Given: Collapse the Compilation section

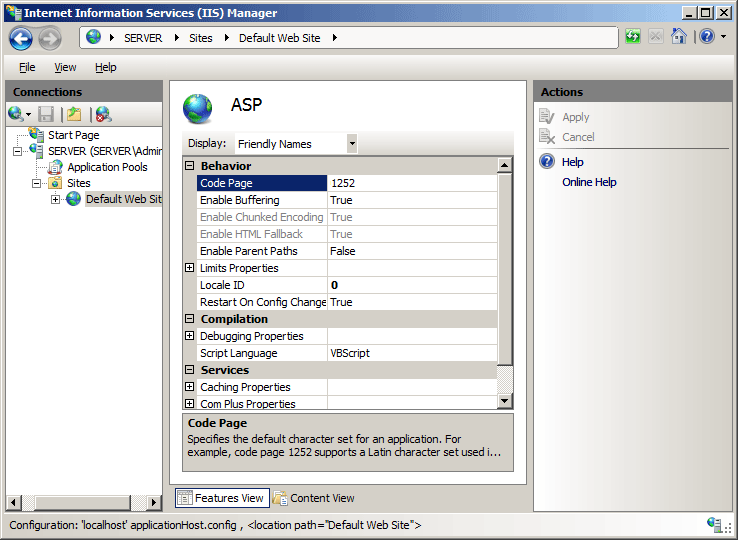Looking at the screenshot, I should 189,319.
